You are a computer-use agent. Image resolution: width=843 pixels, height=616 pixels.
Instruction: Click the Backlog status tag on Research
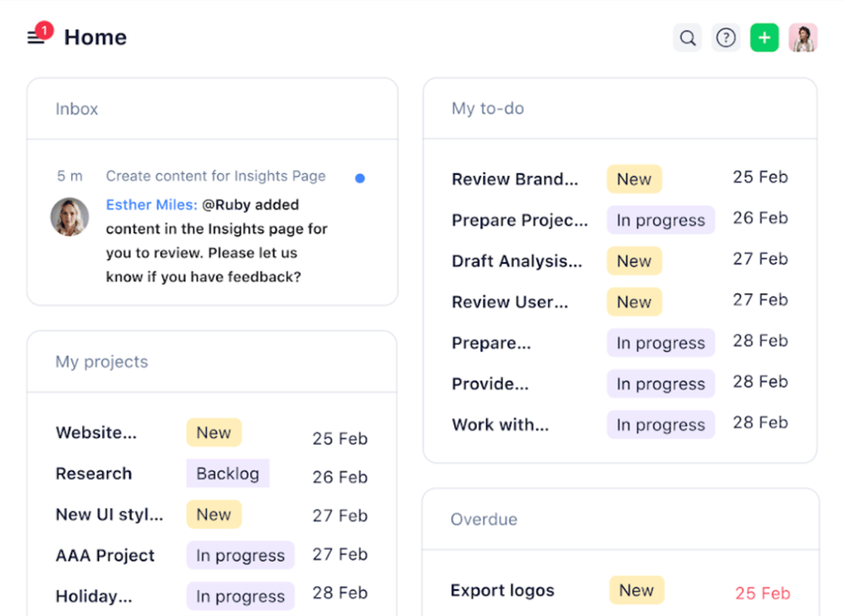click(x=228, y=474)
